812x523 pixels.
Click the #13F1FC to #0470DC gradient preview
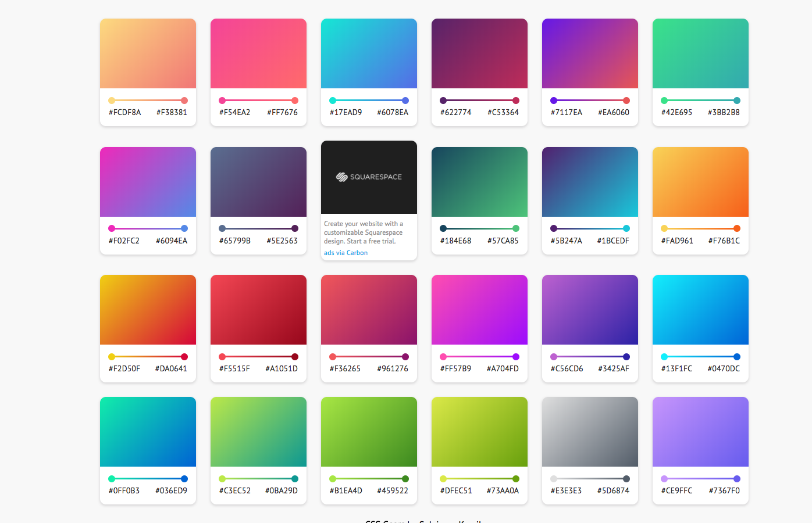[700, 310]
